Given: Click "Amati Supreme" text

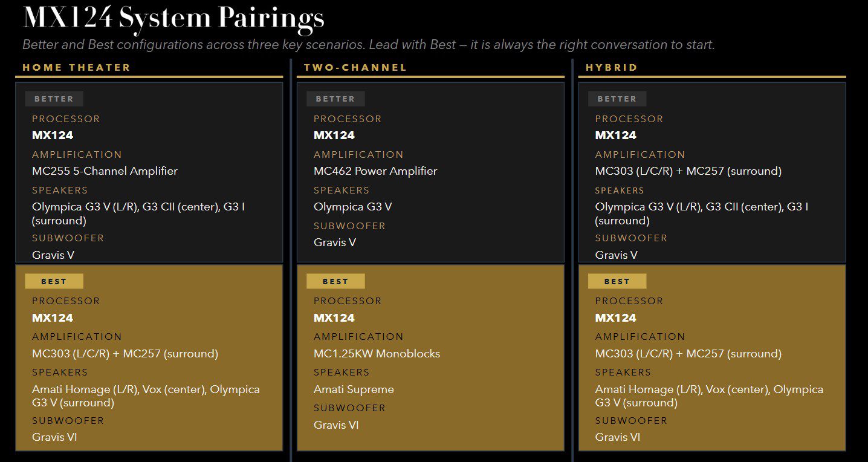Looking at the screenshot, I should [x=354, y=389].
